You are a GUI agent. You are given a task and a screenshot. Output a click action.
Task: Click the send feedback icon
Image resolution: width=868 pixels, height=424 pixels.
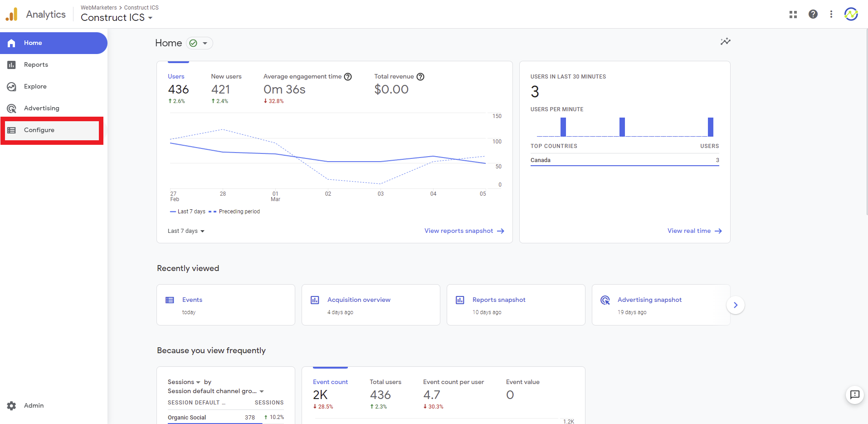coord(854,394)
